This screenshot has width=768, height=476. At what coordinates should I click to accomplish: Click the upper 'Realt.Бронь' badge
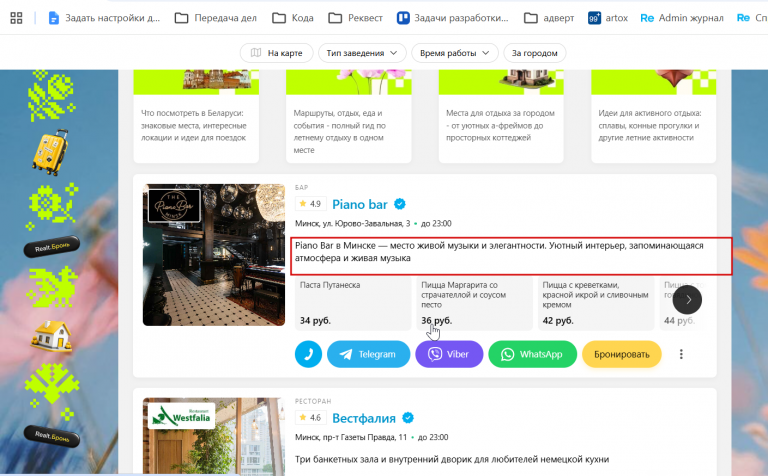51,247
